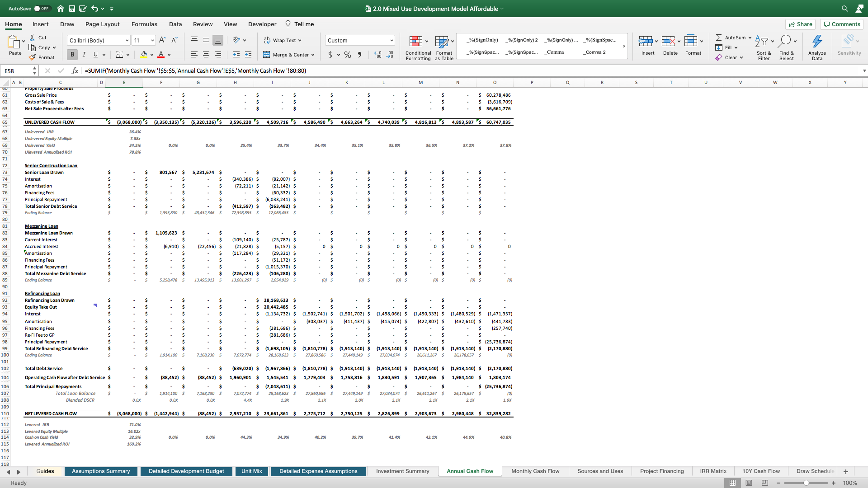This screenshot has width=868, height=488.
Task: Open Format as Table menu
Action: [x=444, y=47]
